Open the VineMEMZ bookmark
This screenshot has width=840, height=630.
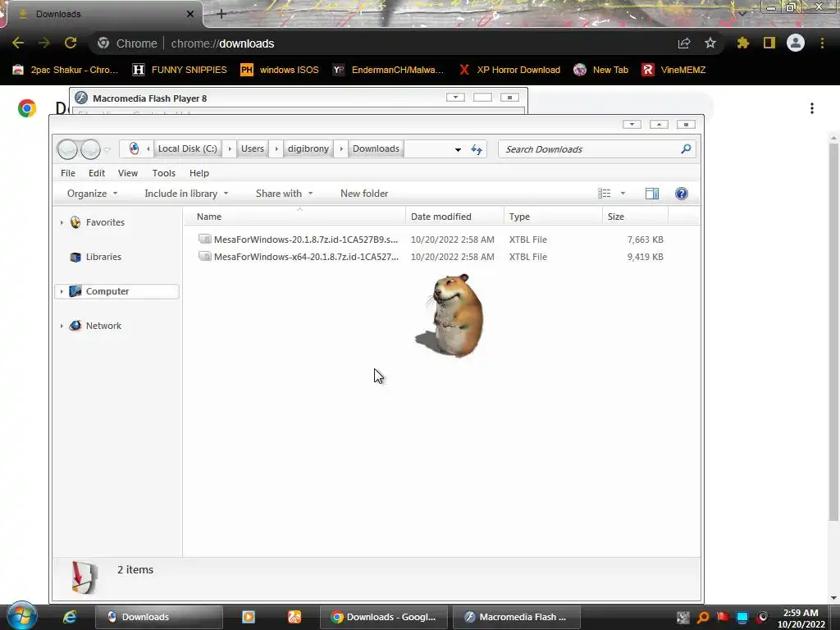pos(673,70)
